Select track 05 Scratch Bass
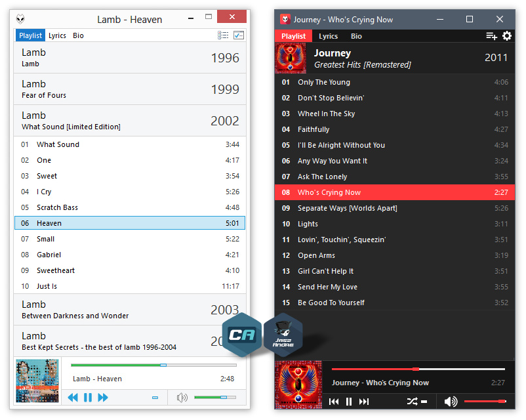The image size is (526, 420). tap(130, 207)
